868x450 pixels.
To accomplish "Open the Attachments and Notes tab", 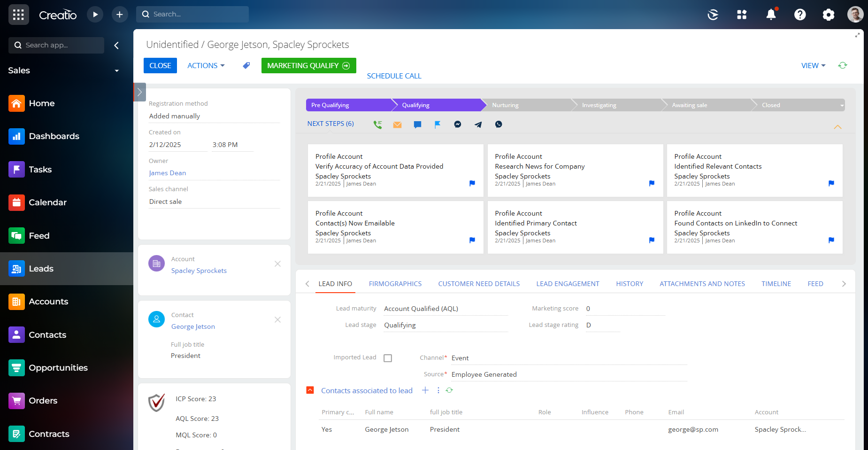I will (702, 284).
